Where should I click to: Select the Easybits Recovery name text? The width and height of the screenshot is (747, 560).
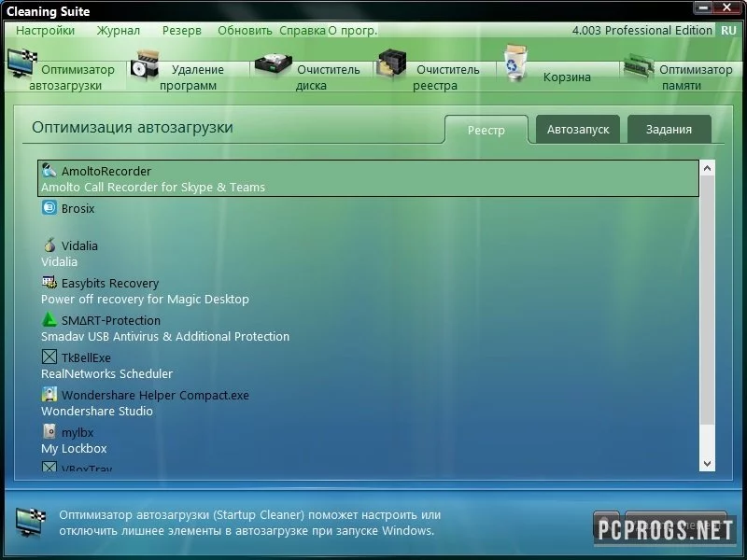click(x=110, y=284)
